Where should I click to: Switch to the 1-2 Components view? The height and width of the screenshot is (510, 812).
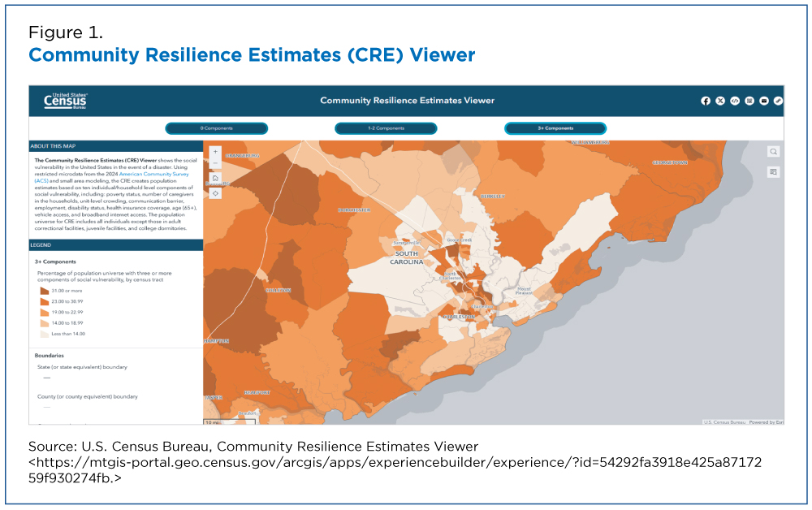(x=386, y=127)
